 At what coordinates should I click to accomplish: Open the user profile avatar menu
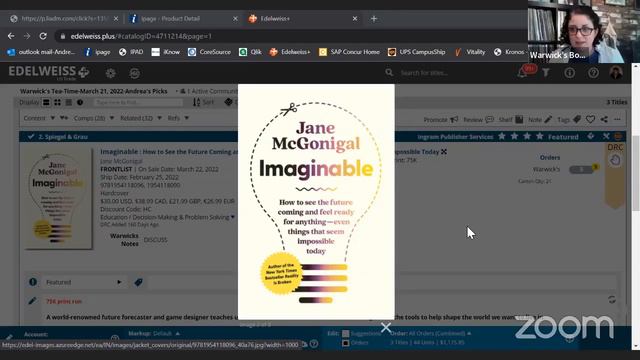(616, 73)
